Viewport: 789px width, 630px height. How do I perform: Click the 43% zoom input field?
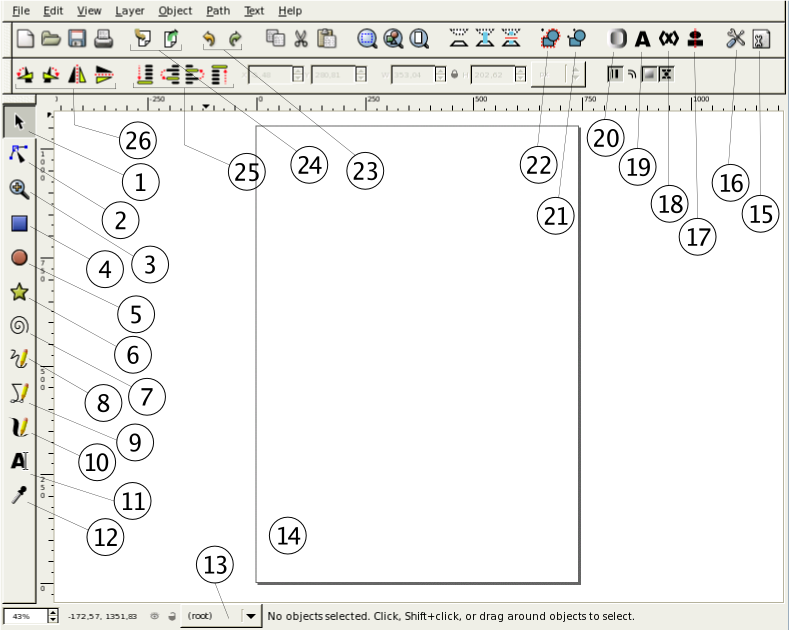coord(24,616)
